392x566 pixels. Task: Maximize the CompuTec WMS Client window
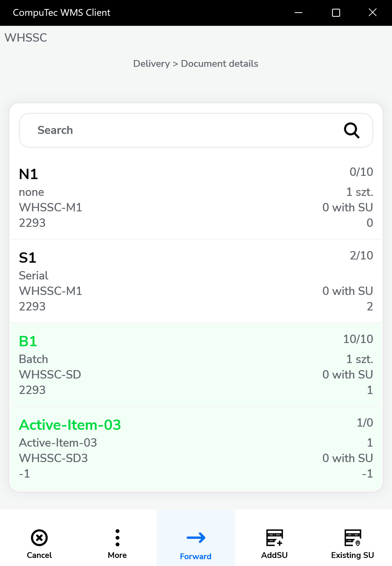coord(336,13)
